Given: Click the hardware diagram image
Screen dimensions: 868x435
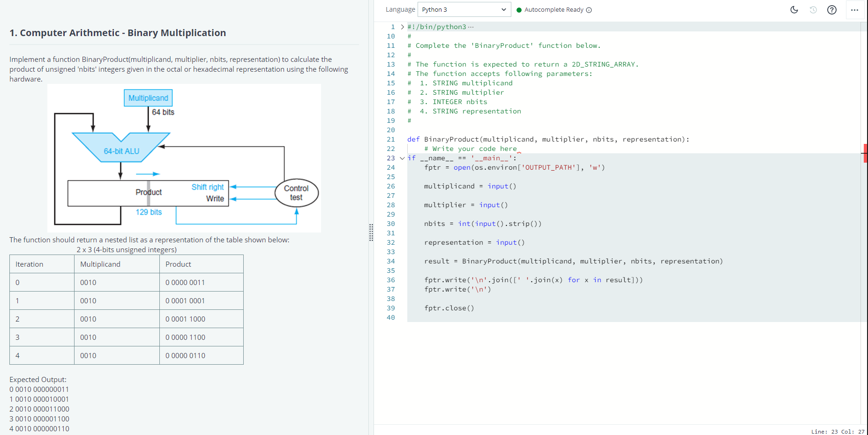Looking at the screenshot, I should 184,158.
